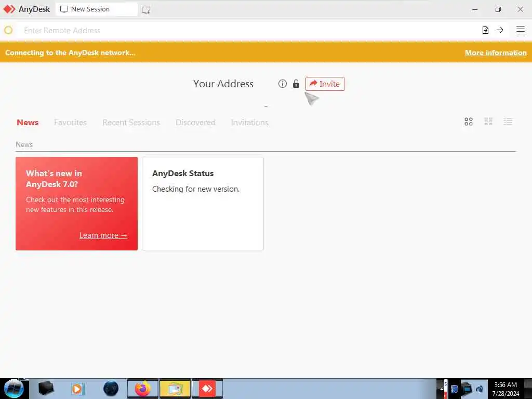
Task: Open the Windows Start menu
Action: (x=14, y=389)
